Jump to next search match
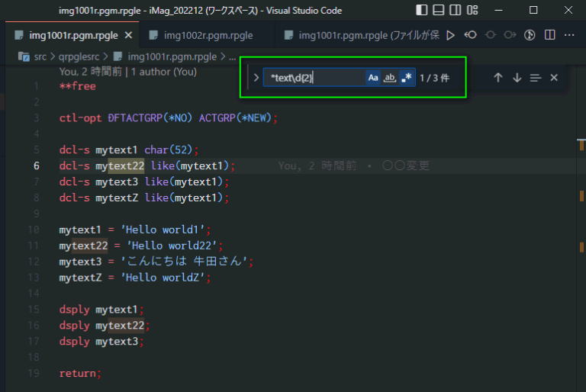586x392 pixels. pyautogui.click(x=517, y=78)
